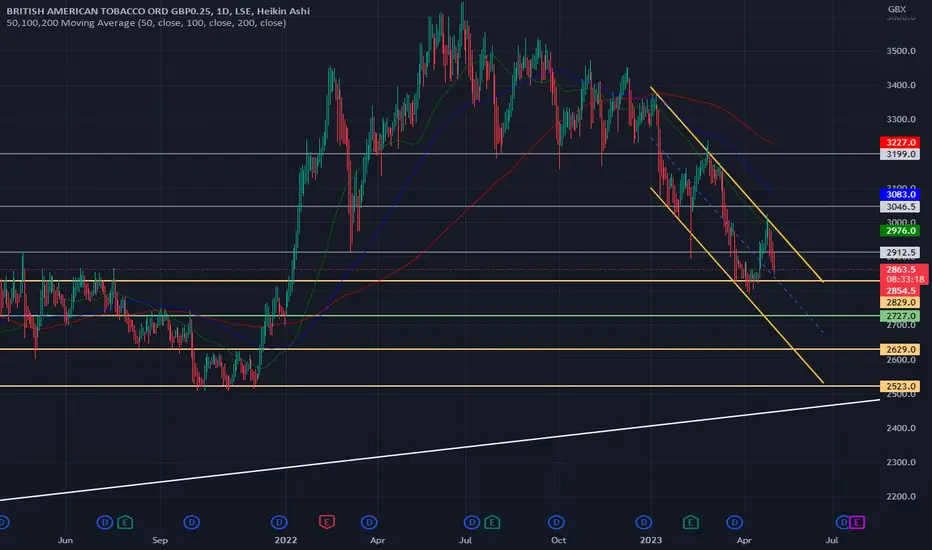Open the green earnings marker after 2023
The image size is (932, 550).
(690, 523)
